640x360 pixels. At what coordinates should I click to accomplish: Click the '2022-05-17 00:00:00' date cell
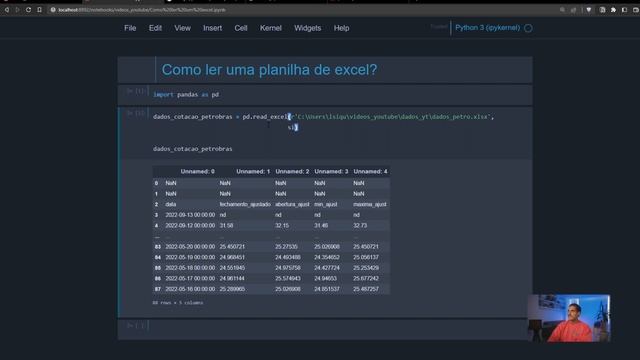click(190, 278)
